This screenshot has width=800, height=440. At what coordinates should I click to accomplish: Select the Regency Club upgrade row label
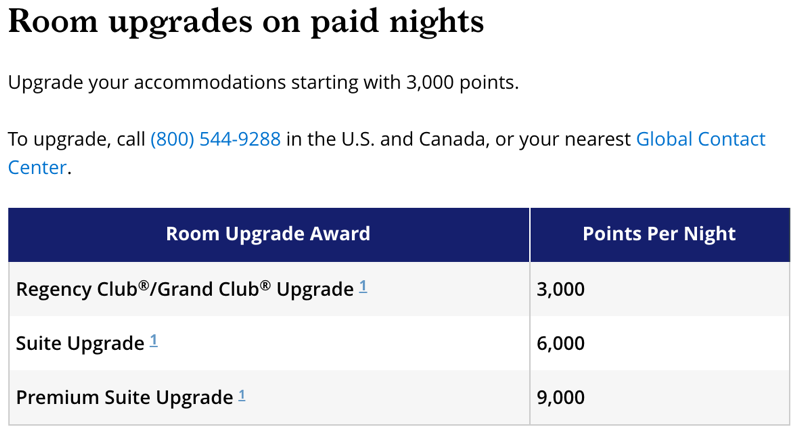click(185, 289)
